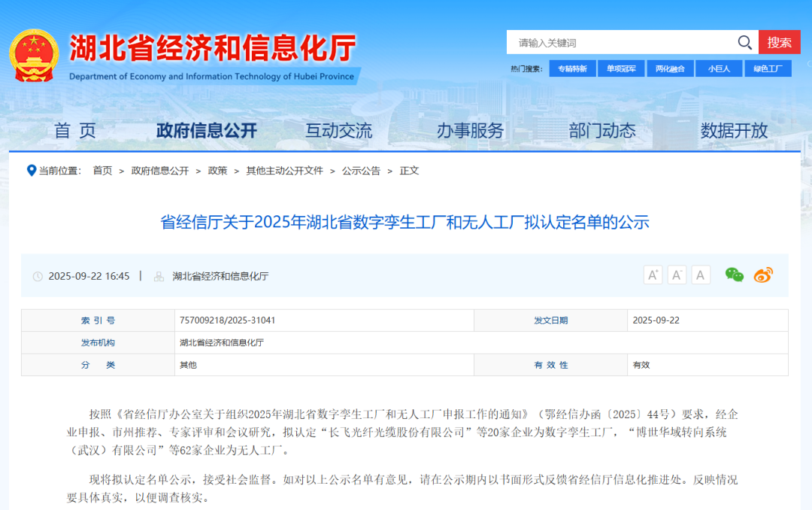Select 办事服务 in the navigation bar
Viewport: 812px width, 510px height.
tap(471, 131)
